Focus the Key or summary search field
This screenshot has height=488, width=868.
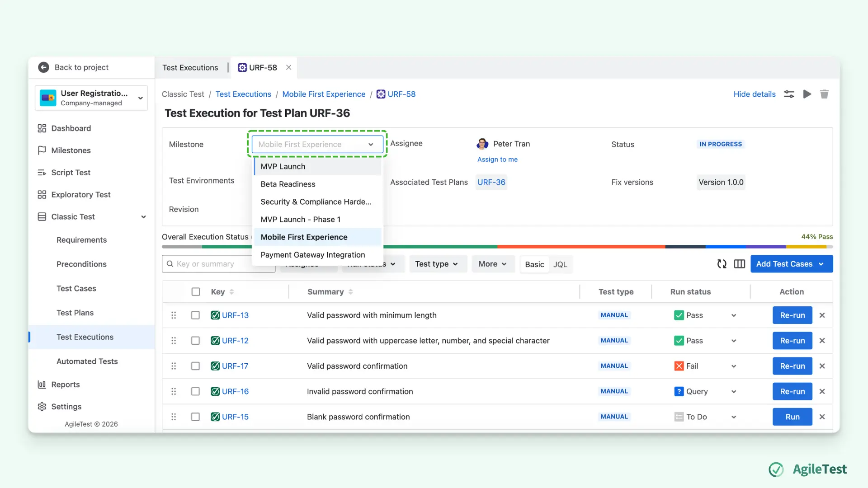(218, 264)
